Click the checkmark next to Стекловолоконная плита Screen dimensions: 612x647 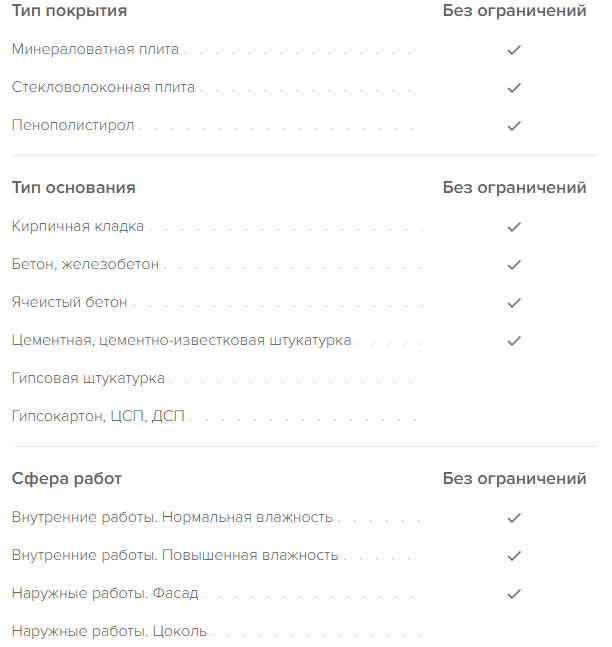coord(514,88)
